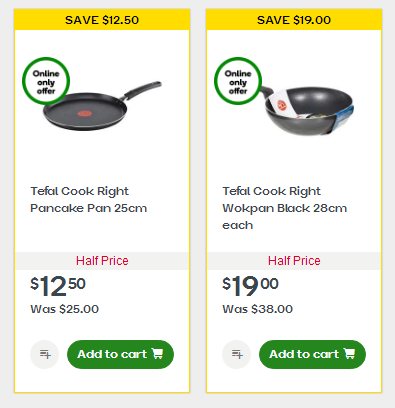Click the $19.00 price
This screenshot has width=395, height=408.
pos(250,286)
